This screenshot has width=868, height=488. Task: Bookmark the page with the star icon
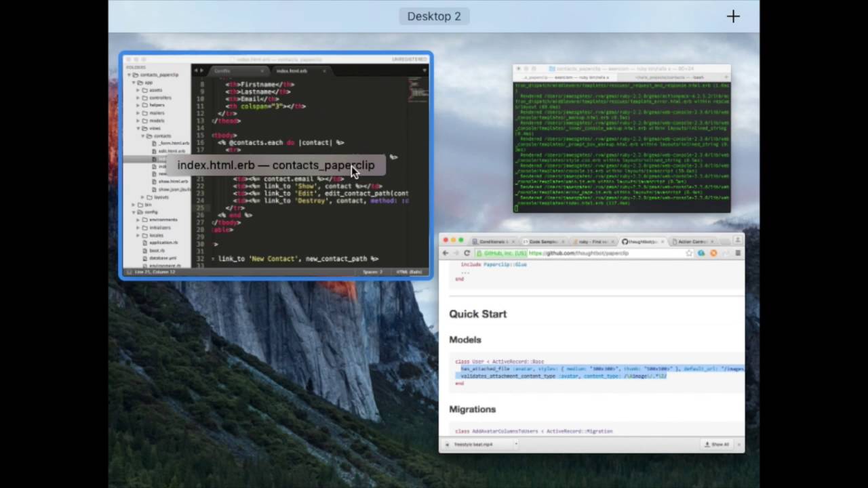coord(689,253)
